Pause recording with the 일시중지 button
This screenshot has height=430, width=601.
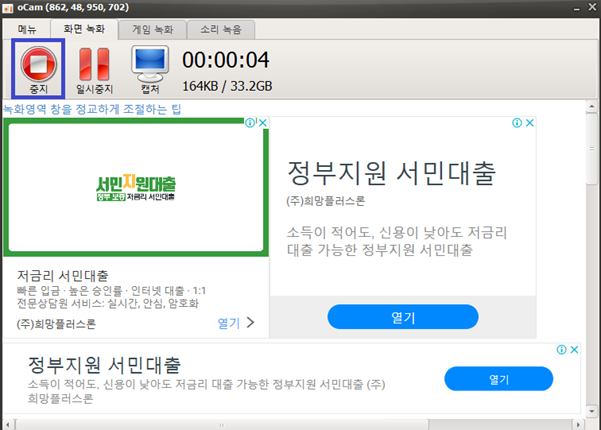(x=94, y=71)
